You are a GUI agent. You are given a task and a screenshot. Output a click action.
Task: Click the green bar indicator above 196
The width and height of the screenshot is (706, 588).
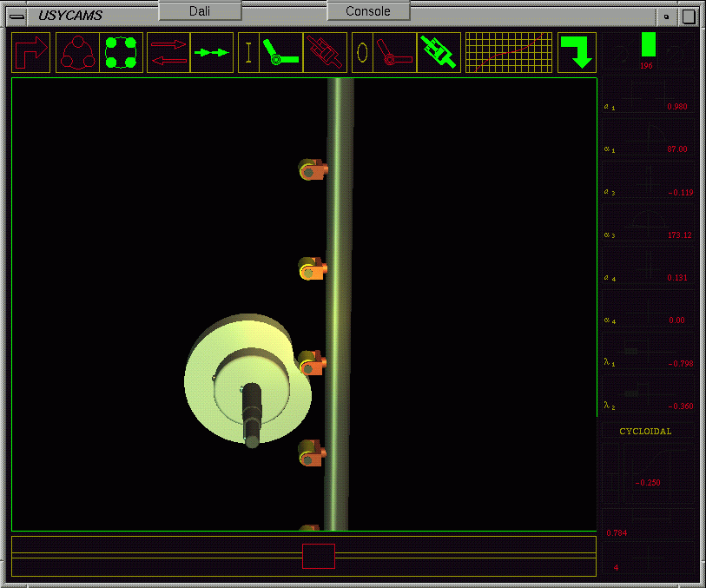(648, 45)
